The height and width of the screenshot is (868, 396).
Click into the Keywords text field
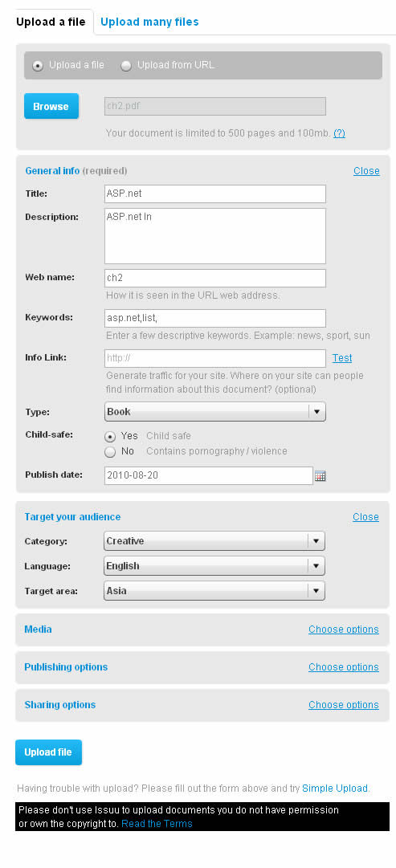coord(215,318)
